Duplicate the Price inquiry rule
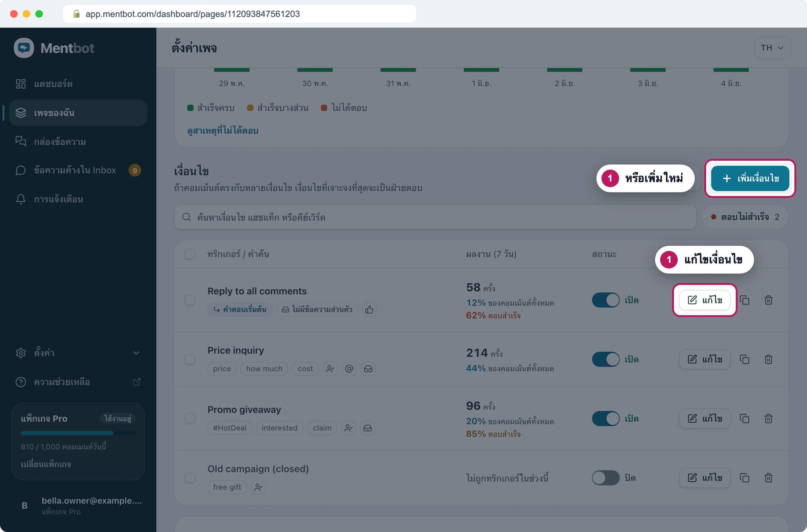Image resolution: width=807 pixels, height=532 pixels. pos(745,359)
